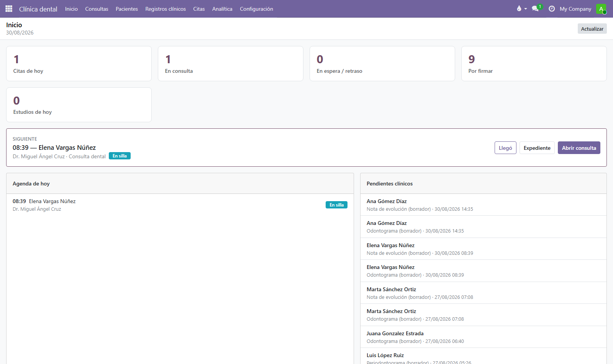Open the Por firmar card
Image resolution: width=613 pixels, height=364 pixels.
pos(534,64)
